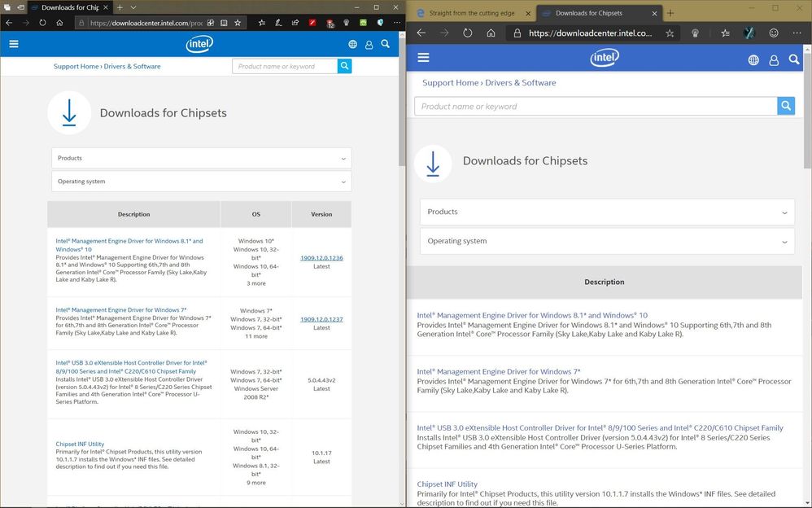Open Drivers & Software link in left window
Viewport: 812px width, 508px height.
coord(132,67)
